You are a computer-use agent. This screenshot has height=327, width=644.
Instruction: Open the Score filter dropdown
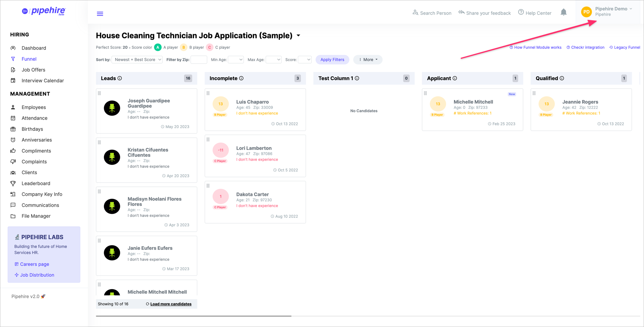[x=305, y=60]
